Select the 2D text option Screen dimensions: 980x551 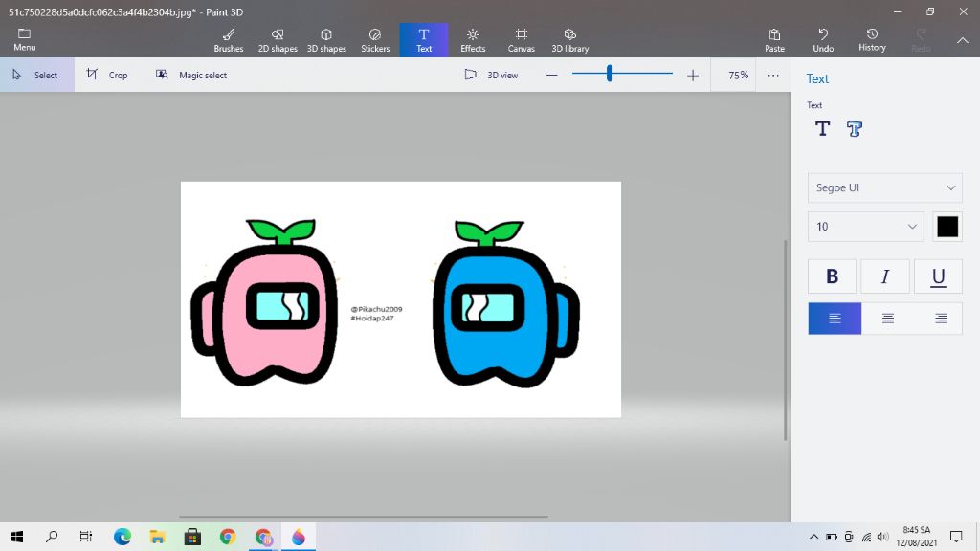(822, 129)
